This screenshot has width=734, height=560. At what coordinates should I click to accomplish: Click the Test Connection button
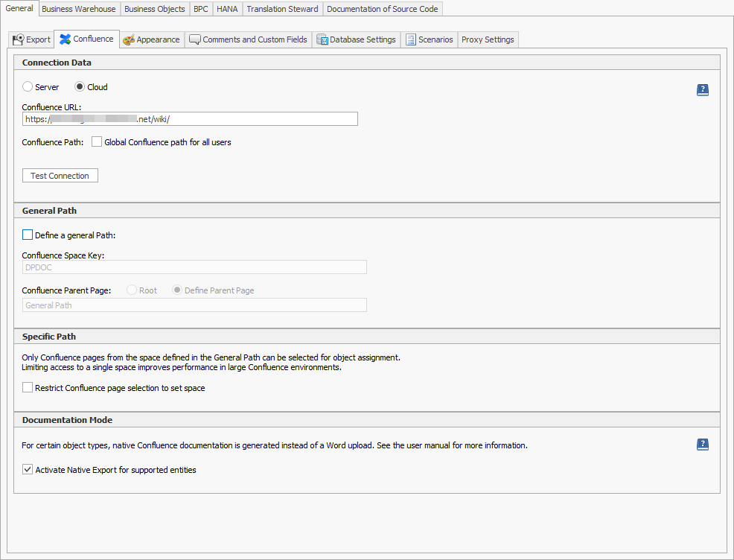(x=60, y=176)
